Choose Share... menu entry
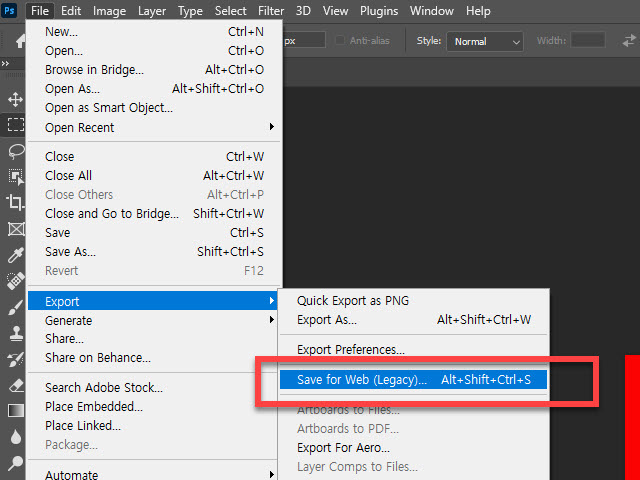640x480 pixels. 154,339
